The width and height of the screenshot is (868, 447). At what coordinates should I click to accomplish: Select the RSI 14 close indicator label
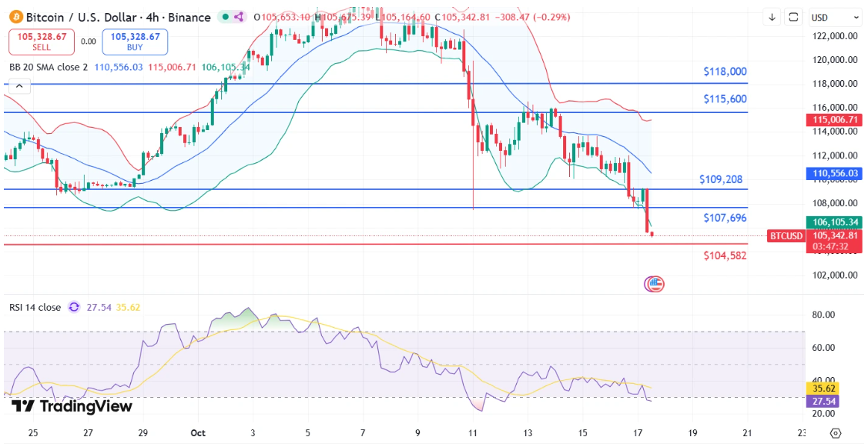35,307
